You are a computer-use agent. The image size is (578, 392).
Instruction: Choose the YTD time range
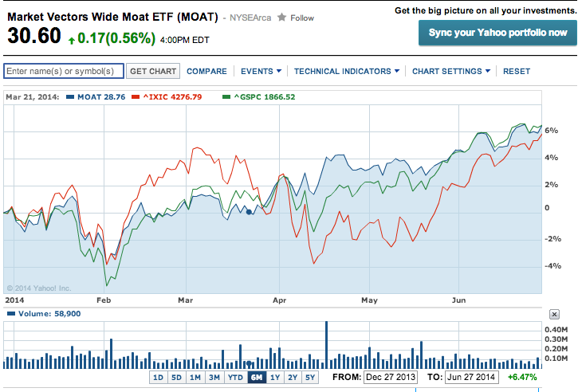(x=235, y=378)
